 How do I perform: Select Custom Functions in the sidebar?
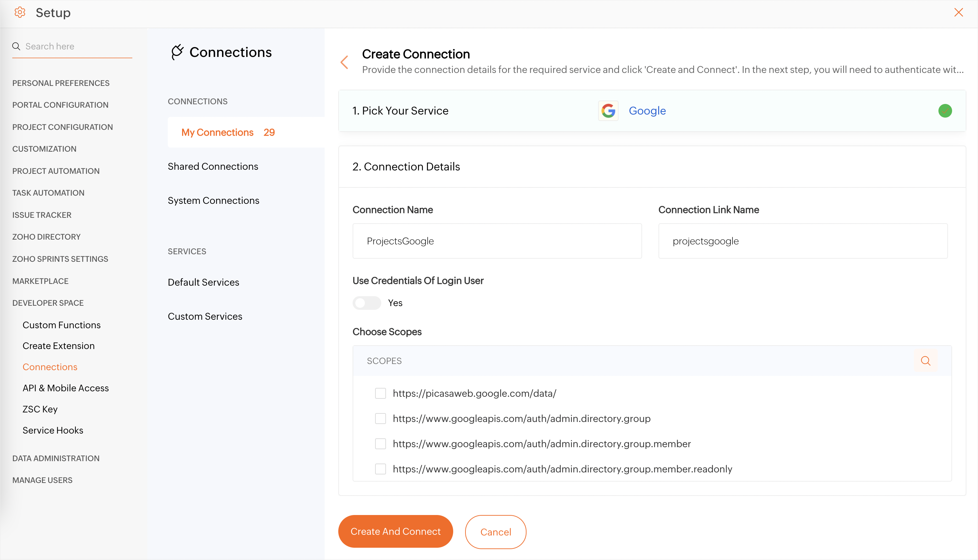pos(62,325)
